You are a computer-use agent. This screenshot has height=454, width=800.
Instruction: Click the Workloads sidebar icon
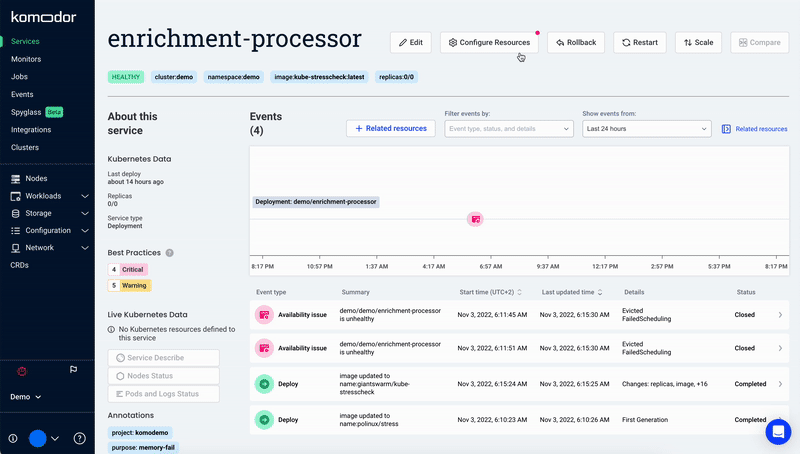(x=16, y=196)
